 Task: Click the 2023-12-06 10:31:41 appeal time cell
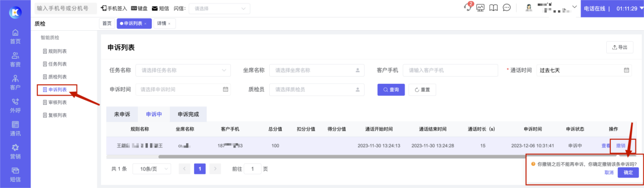(532, 146)
